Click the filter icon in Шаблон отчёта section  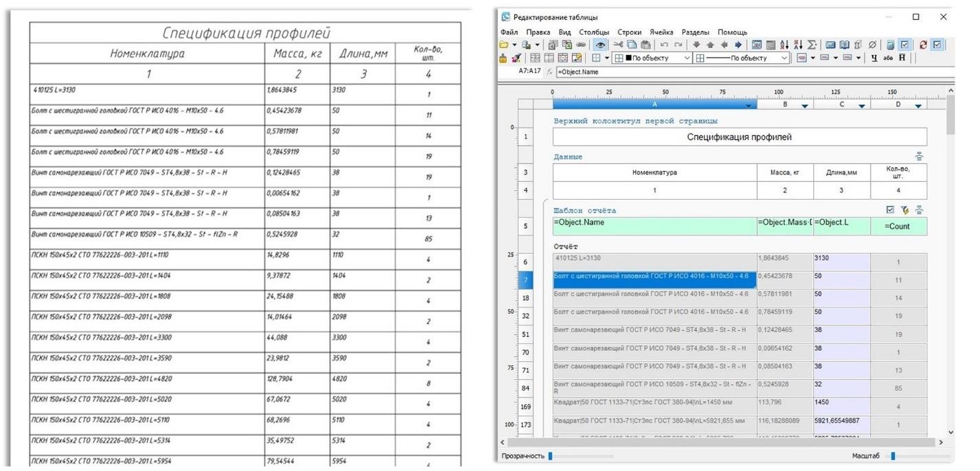pos(905,210)
